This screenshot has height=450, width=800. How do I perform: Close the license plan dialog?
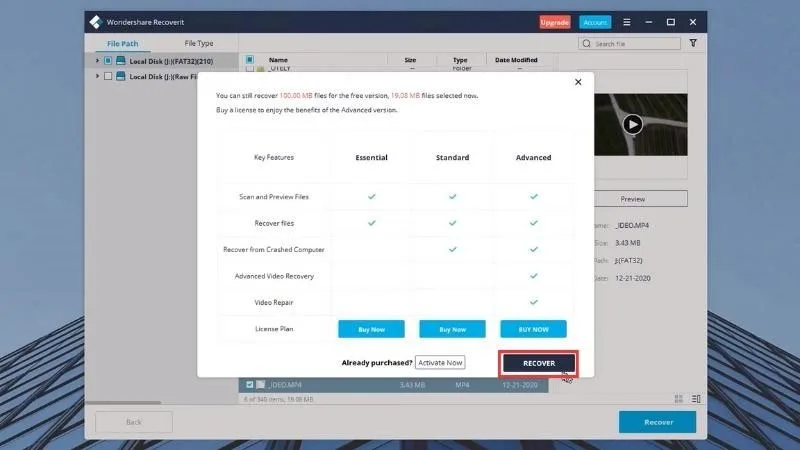tap(578, 82)
